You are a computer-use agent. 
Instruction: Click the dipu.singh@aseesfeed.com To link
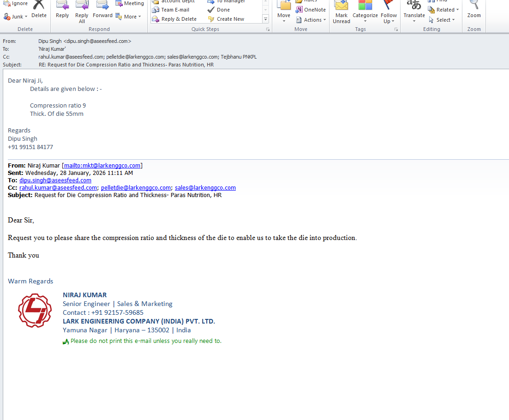(55, 180)
